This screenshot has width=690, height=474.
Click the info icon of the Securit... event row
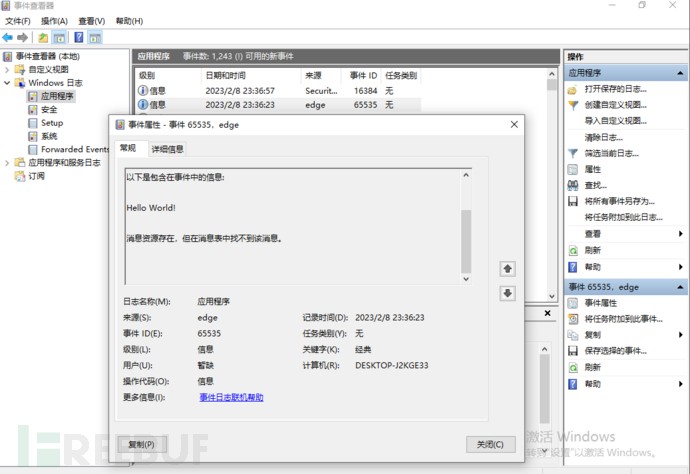143,91
